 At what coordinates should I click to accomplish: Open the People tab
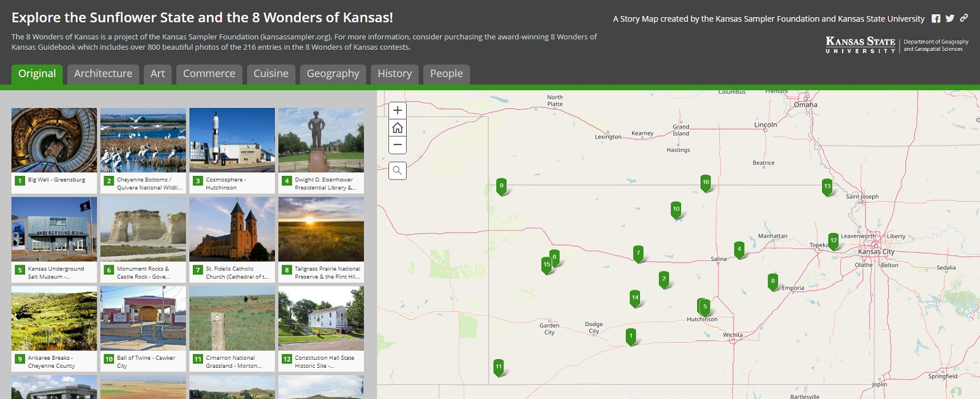447,74
